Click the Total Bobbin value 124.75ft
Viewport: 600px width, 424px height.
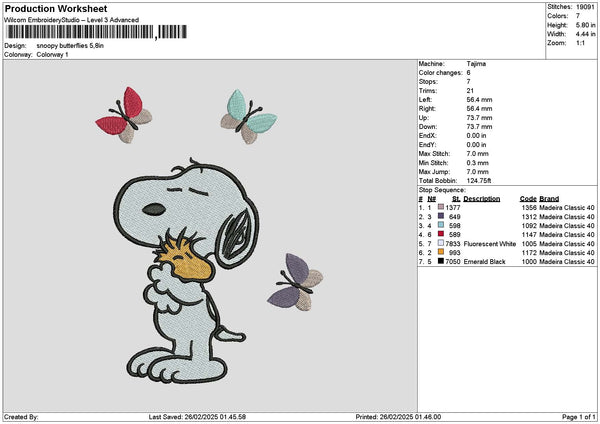[x=479, y=181]
